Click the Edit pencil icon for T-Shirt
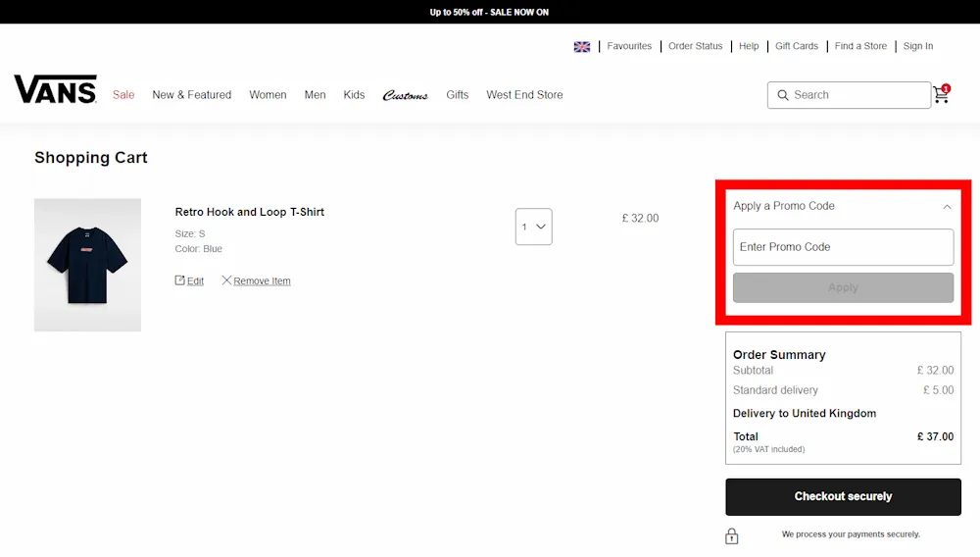The image size is (980, 557). 180,280
